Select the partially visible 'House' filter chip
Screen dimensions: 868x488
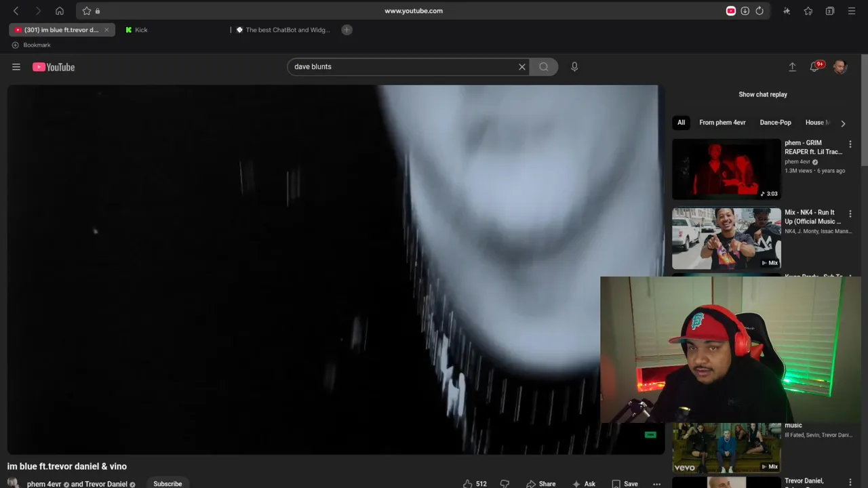816,123
